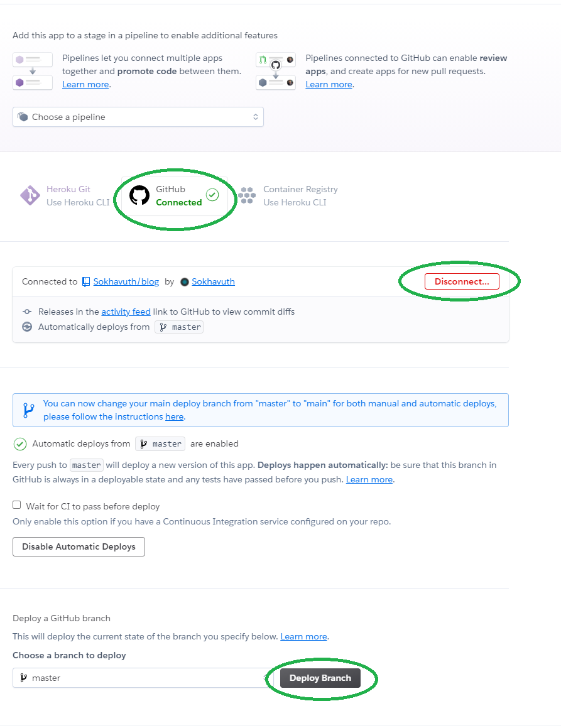Click the automatic deploys enabled check icon
This screenshot has height=728, width=561.
pos(20,444)
